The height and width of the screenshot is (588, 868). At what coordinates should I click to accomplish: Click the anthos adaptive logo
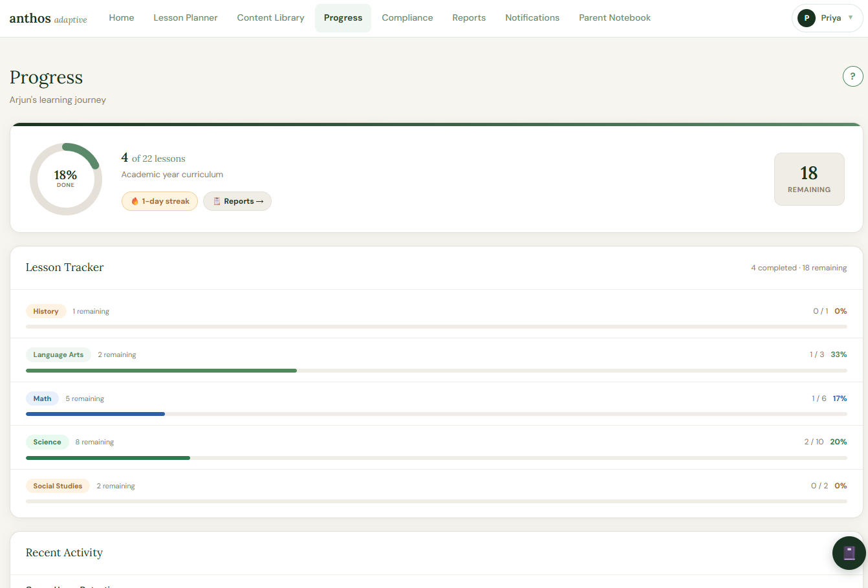click(47, 18)
